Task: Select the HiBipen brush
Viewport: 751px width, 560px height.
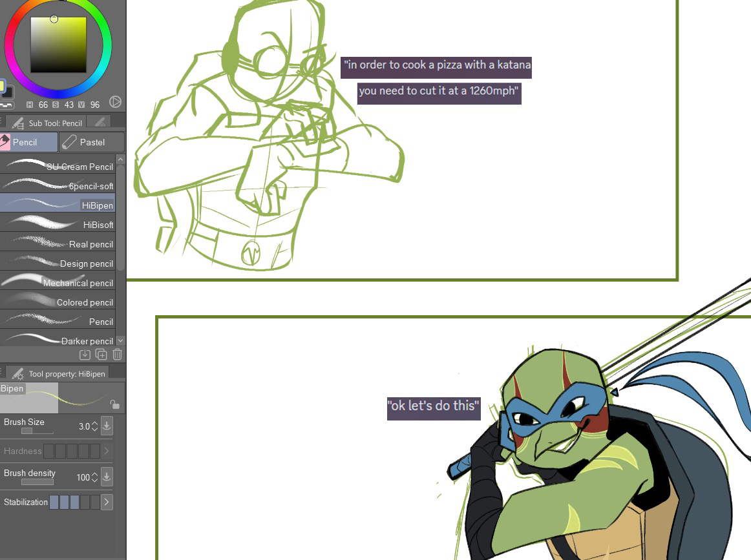Action: [58, 203]
